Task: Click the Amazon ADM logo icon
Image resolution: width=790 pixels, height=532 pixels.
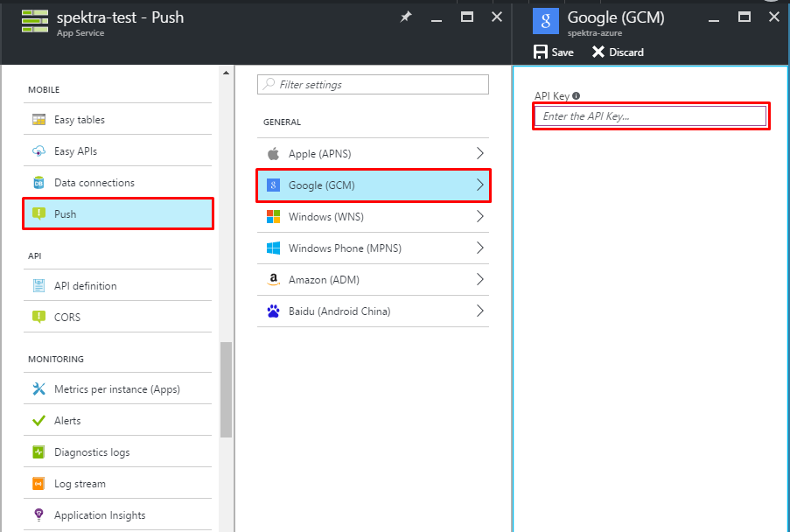Action: pos(273,279)
